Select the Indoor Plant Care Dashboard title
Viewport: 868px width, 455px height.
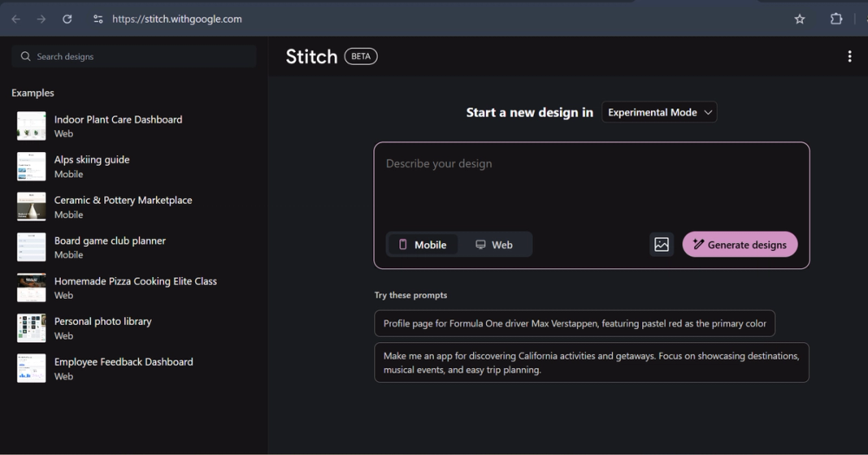(x=118, y=120)
